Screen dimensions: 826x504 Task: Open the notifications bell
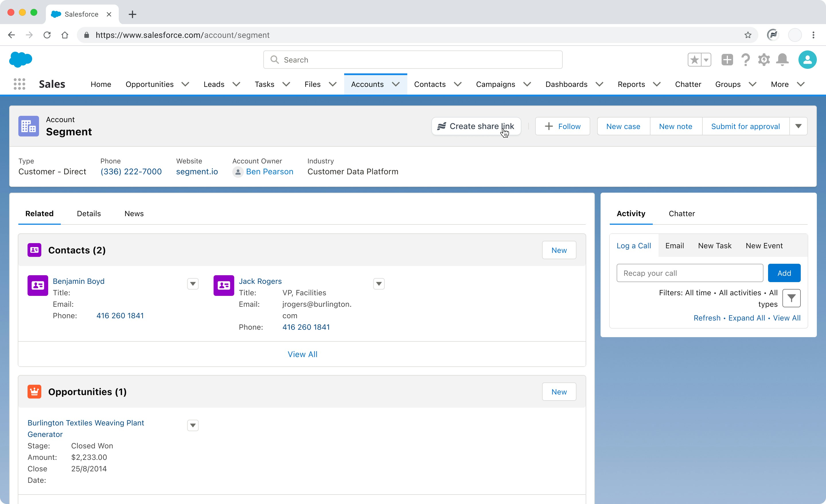tap(782, 60)
